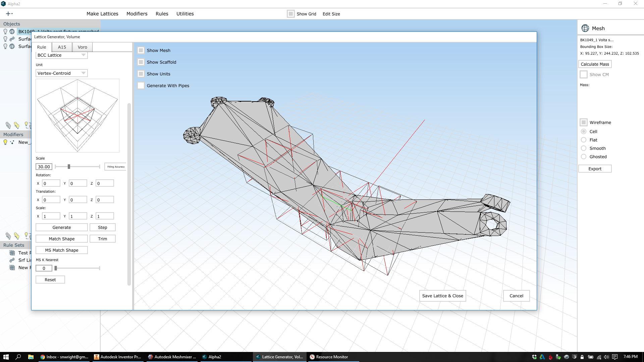Click the globe icon of last Surface object
The width and height of the screenshot is (644, 362).
(12, 46)
